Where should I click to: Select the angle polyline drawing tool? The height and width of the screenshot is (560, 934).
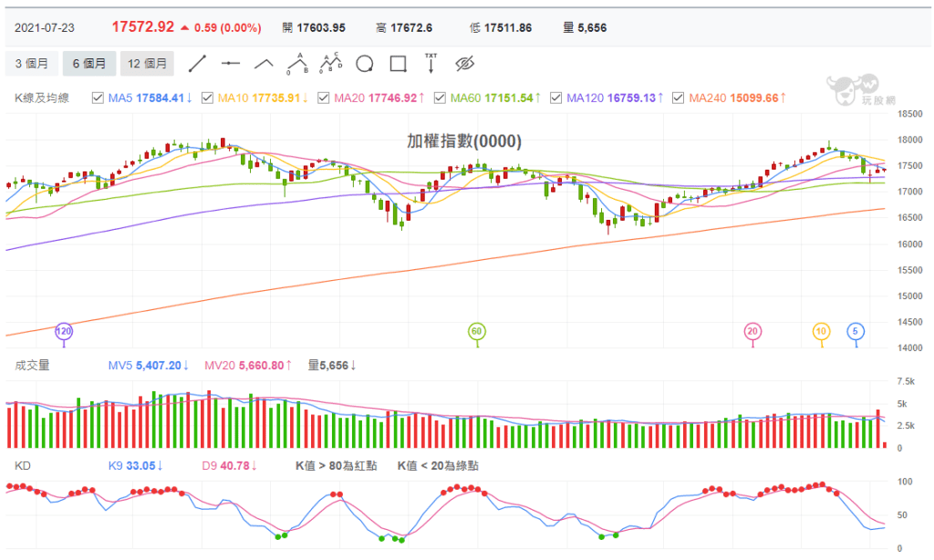pos(264,64)
